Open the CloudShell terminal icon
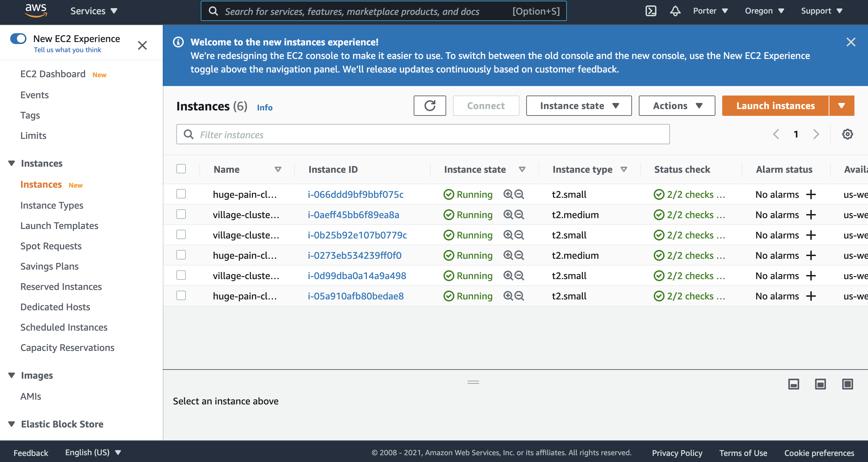 pos(651,11)
